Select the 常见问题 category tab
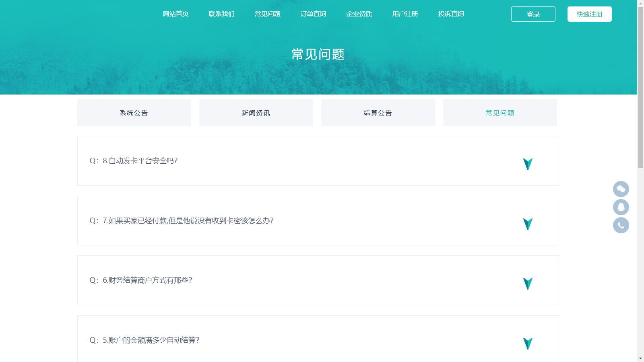This screenshot has width=644, height=362. click(500, 113)
